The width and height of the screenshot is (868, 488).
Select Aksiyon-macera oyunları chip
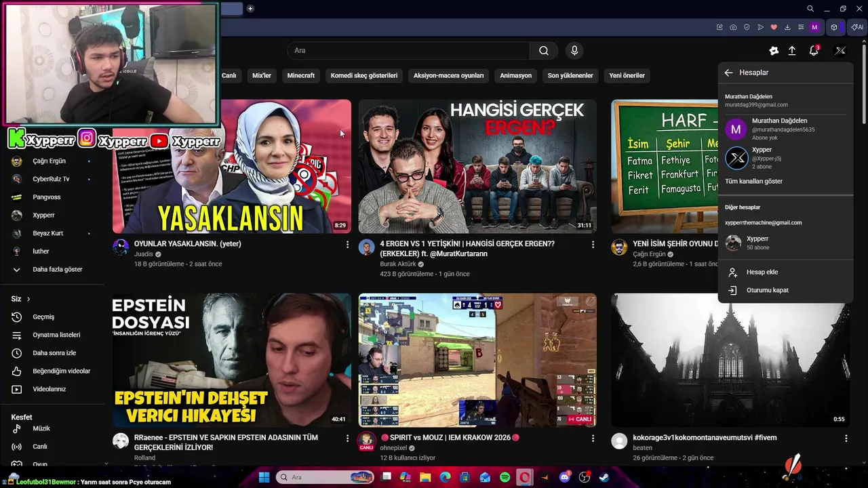449,75
